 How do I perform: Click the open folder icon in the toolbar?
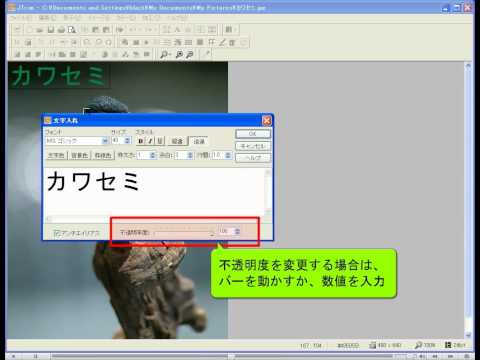pos(40,30)
